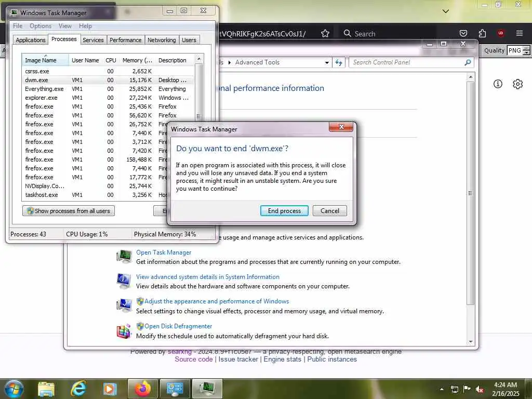Open the Engine stats link
The width and height of the screenshot is (532, 399).
(x=282, y=360)
